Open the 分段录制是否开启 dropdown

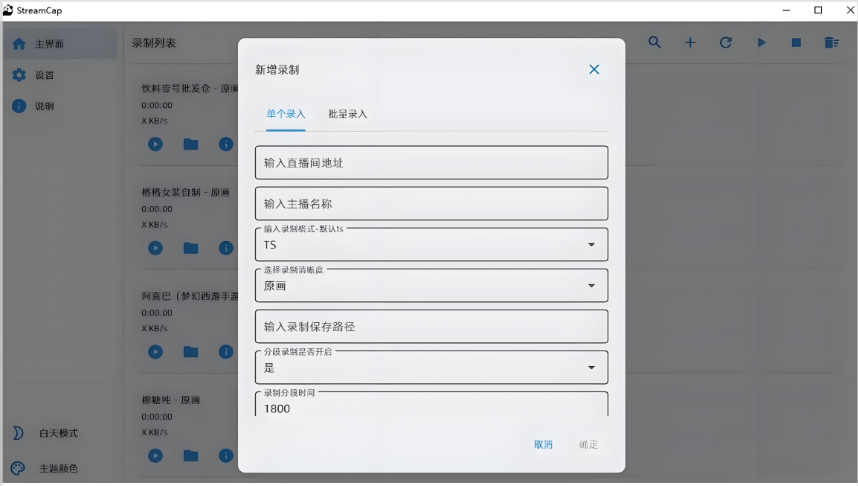tap(431, 368)
